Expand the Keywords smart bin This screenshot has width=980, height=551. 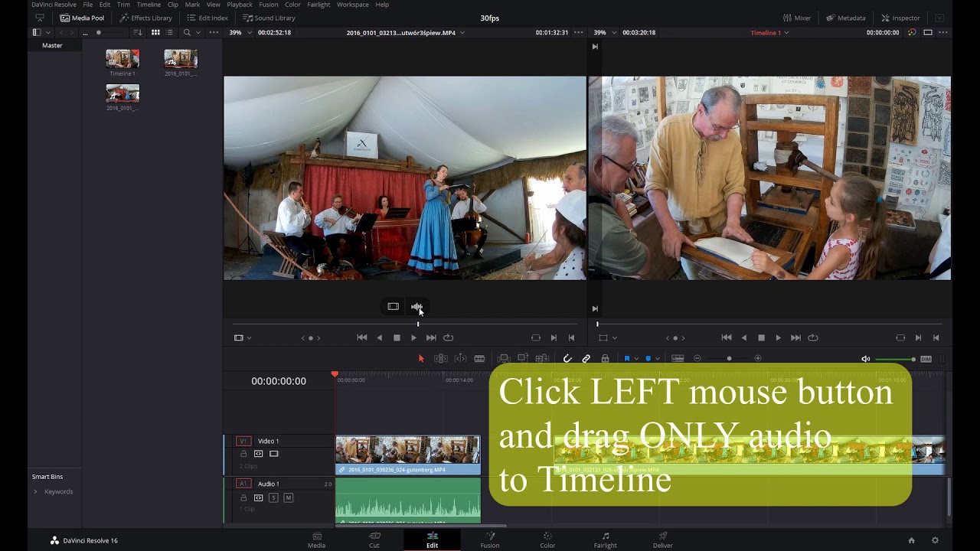[35, 491]
